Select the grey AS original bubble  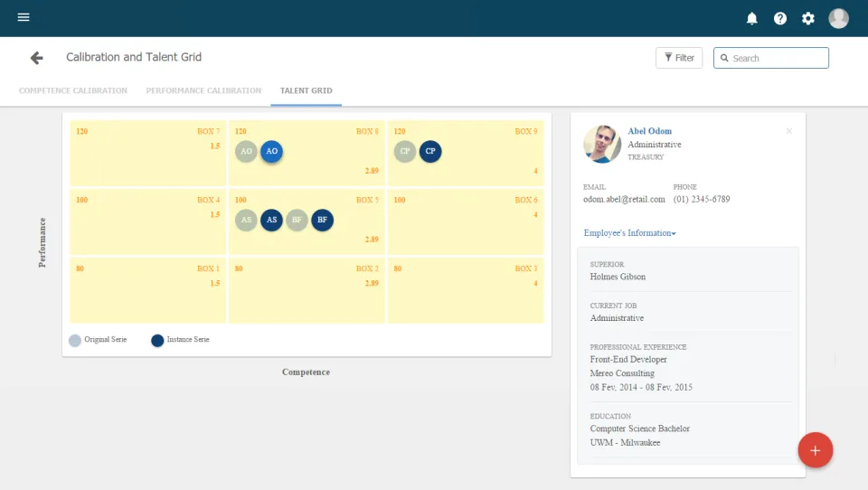pos(246,220)
